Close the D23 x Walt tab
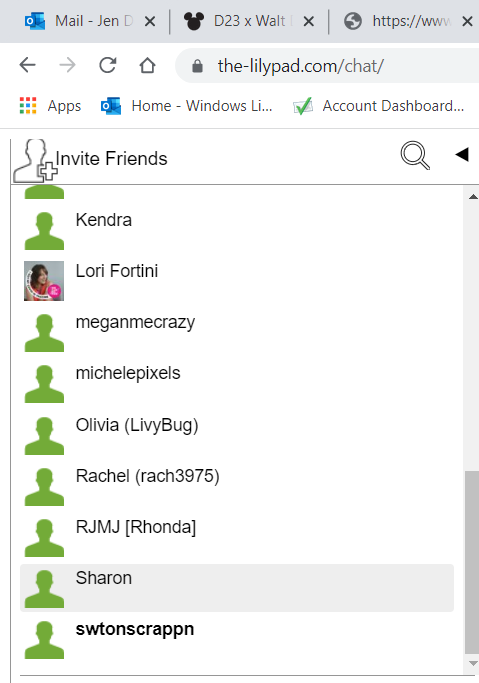This screenshot has width=479, height=683. (x=309, y=21)
